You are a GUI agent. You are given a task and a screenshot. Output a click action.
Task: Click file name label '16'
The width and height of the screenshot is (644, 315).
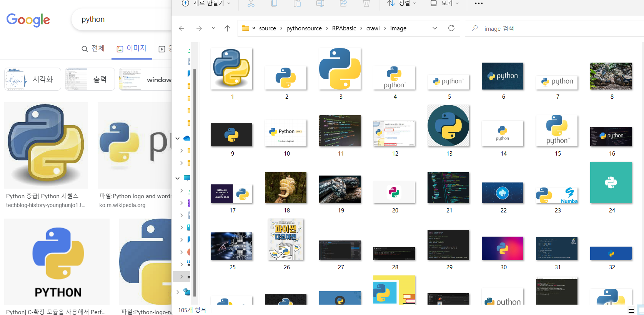pyautogui.click(x=612, y=154)
